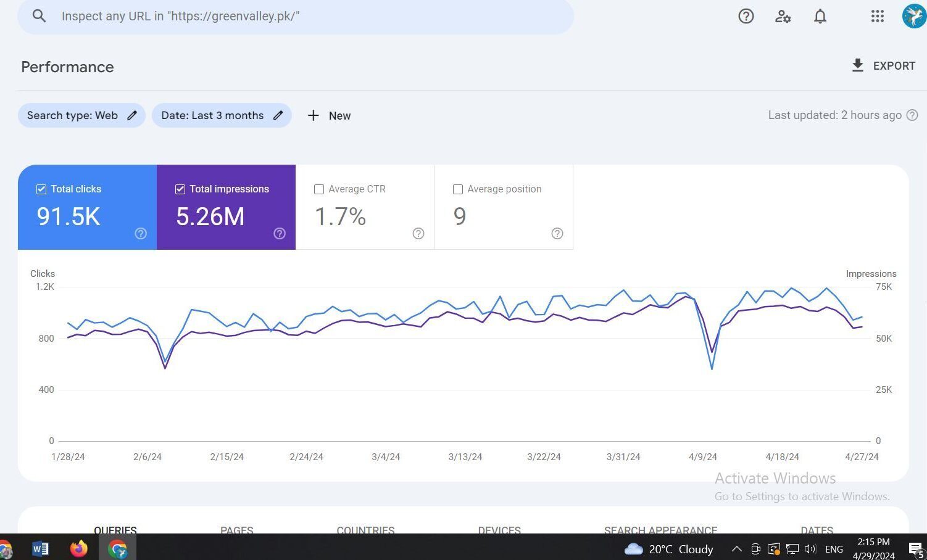This screenshot has height=560, width=927.
Task: Open the network tray icon
Action: pyautogui.click(x=792, y=549)
